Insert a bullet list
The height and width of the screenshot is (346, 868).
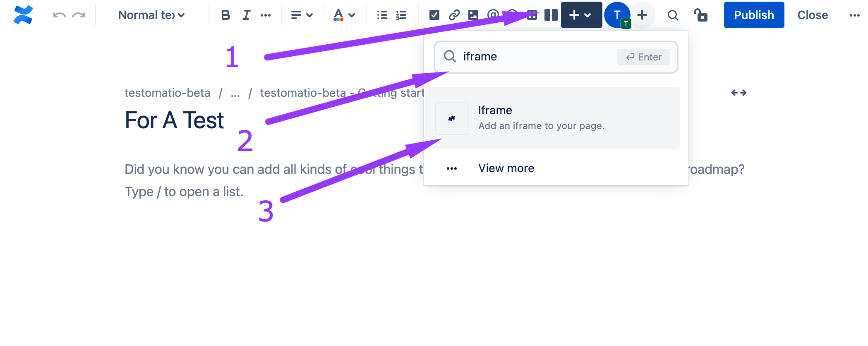[382, 15]
